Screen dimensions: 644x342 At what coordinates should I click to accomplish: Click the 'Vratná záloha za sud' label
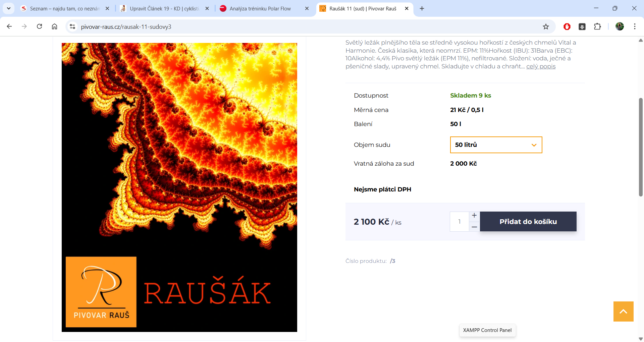point(384,164)
